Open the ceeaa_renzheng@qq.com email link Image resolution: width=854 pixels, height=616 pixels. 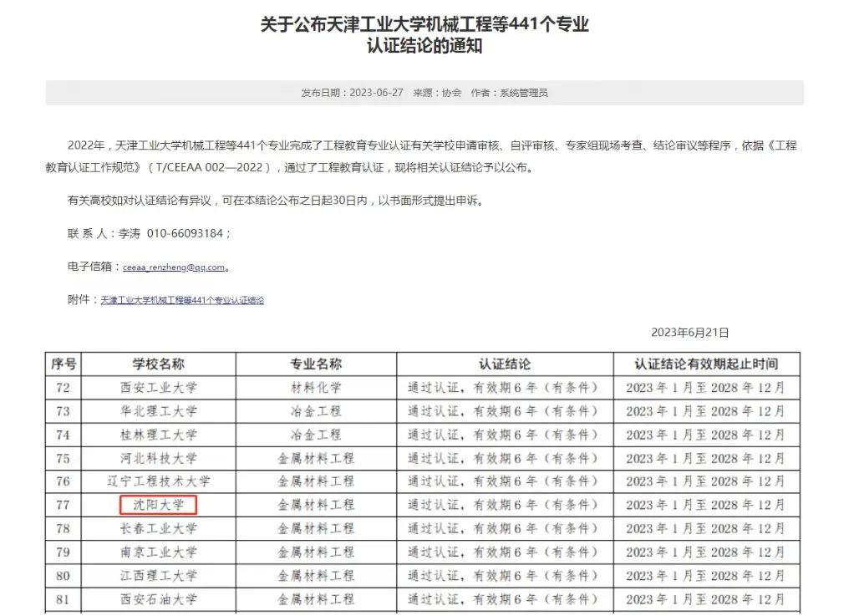[x=174, y=267]
